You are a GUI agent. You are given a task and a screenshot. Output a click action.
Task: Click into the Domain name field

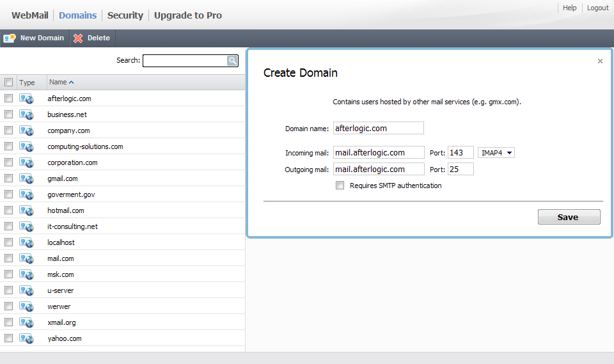(378, 128)
